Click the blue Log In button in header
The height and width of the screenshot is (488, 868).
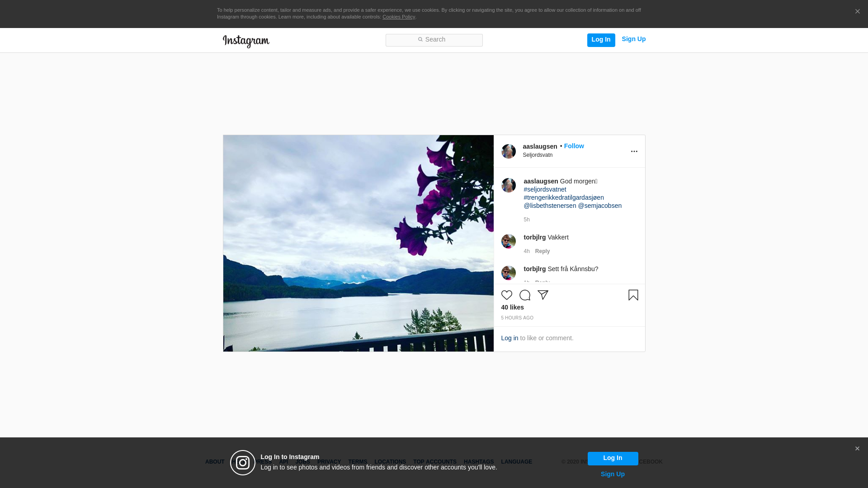tap(601, 40)
